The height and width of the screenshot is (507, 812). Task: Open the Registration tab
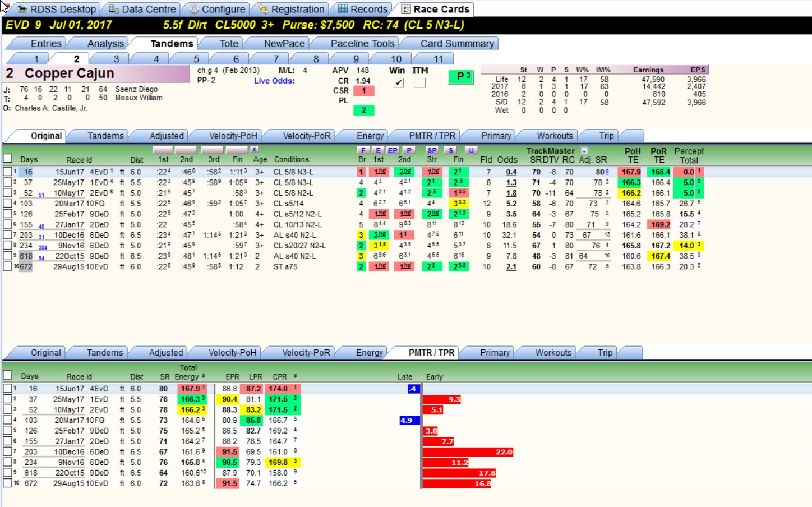pyautogui.click(x=291, y=9)
